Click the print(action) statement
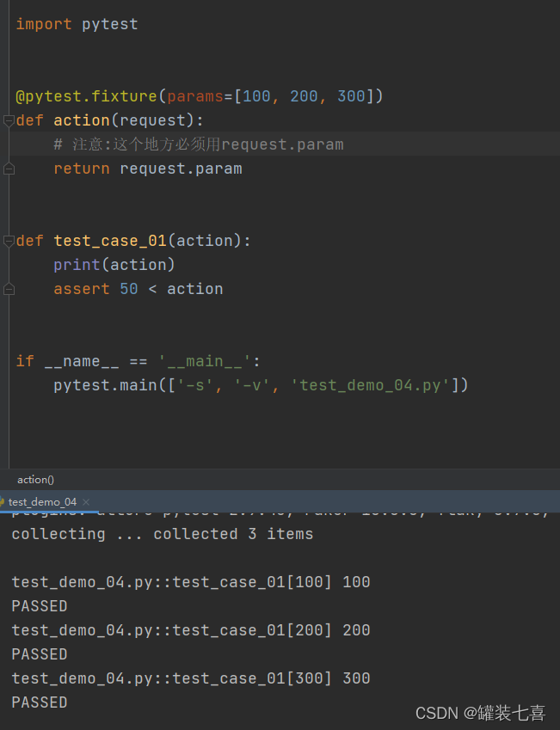The image size is (560, 730). (x=114, y=265)
